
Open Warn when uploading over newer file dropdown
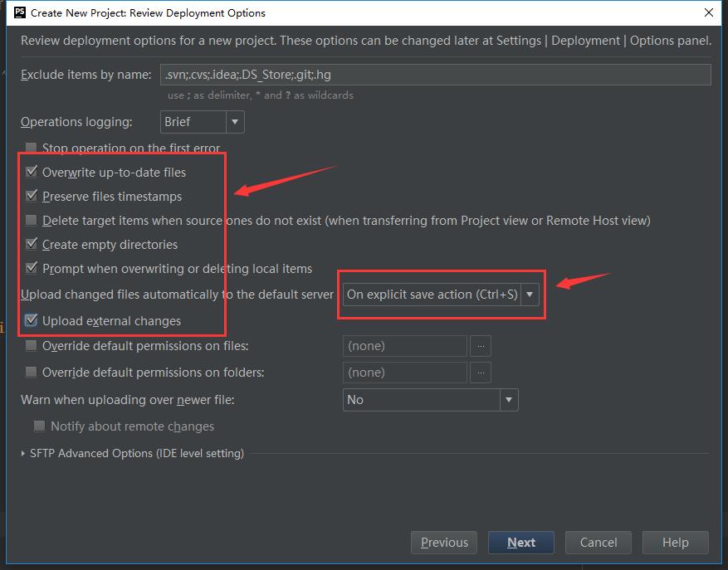click(x=430, y=400)
